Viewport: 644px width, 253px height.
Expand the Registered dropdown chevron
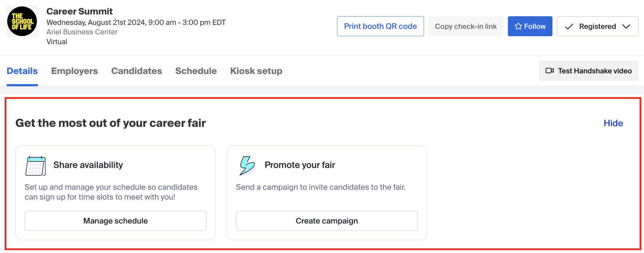pos(626,26)
